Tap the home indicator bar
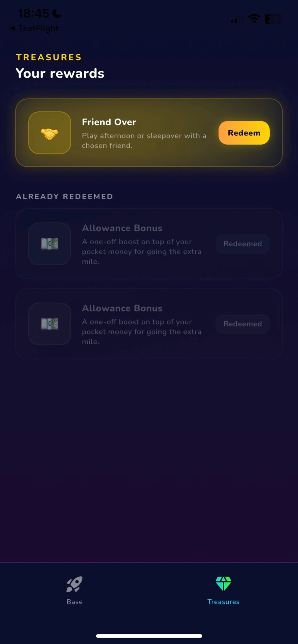Image resolution: width=298 pixels, height=644 pixels. (x=149, y=636)
